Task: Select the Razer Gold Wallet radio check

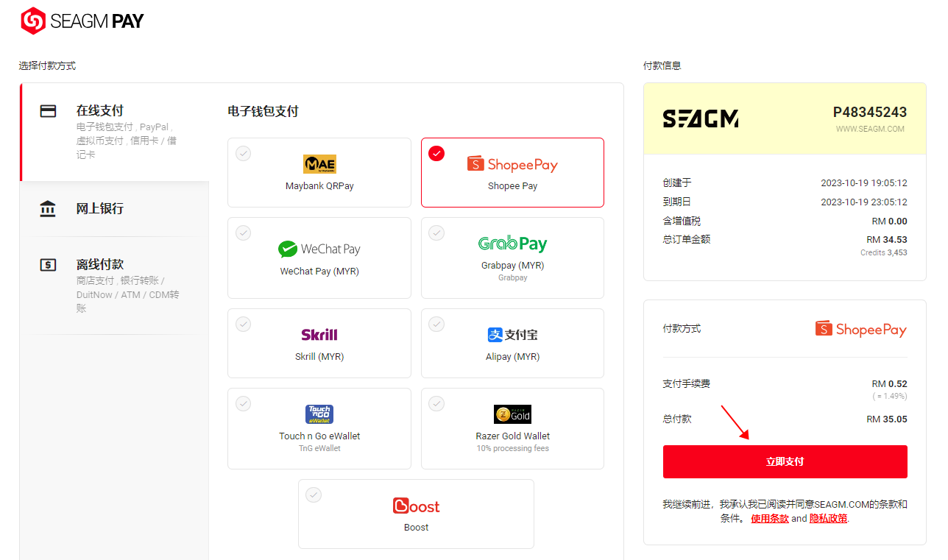Action: [436, 403]
